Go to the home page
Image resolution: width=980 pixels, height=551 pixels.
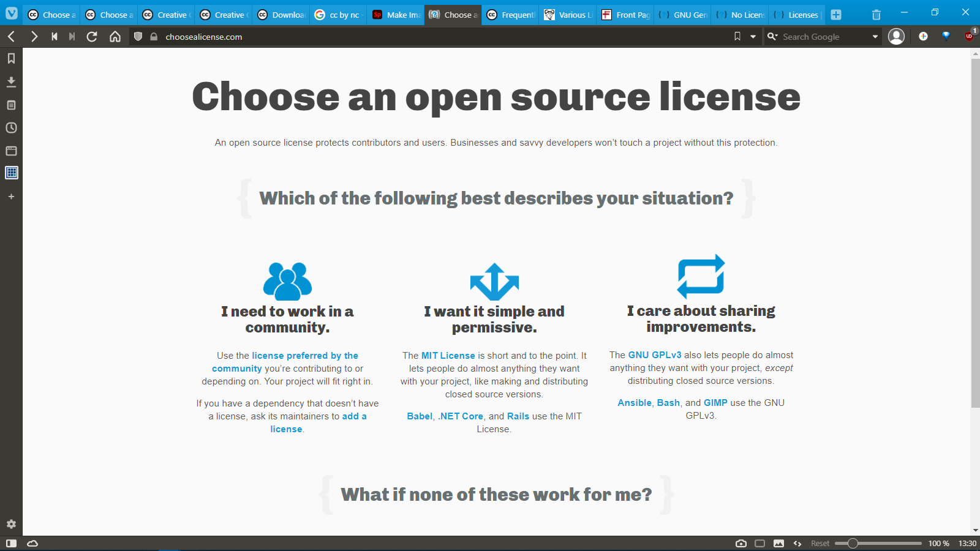click(115, 37)
